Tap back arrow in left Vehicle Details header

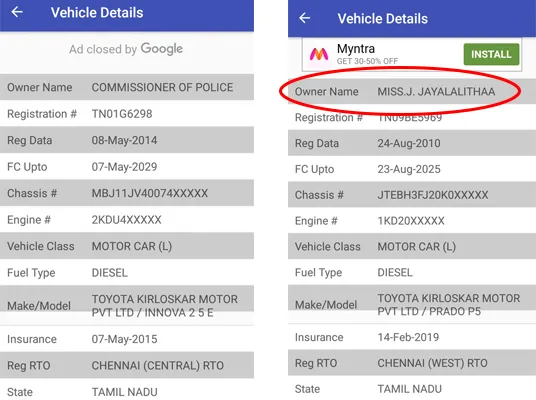(x=17, y=12)
